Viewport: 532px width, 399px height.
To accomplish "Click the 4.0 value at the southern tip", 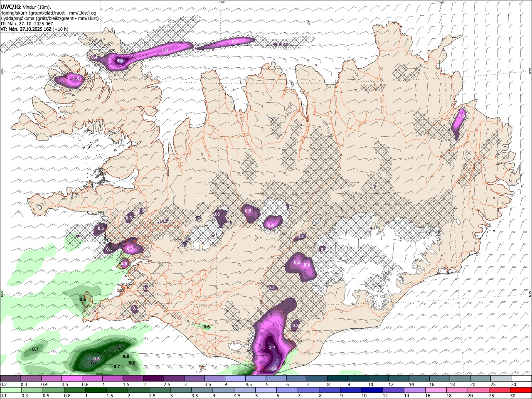I will [x=274, y=369].
